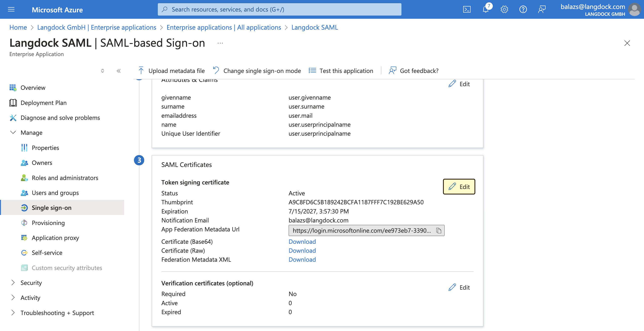Screen dimensions: 644x331
Task: Open Deployment Plan page
Action: coord(43,103)
